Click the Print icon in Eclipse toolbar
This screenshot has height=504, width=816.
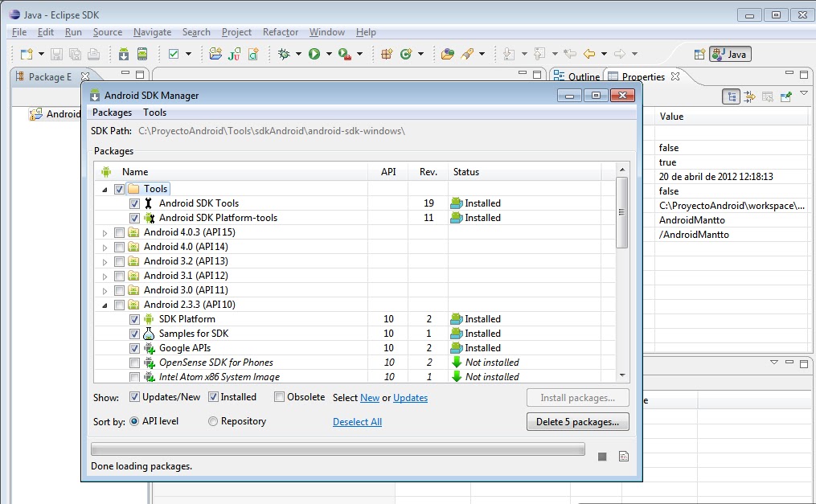(x=94, y=54)
